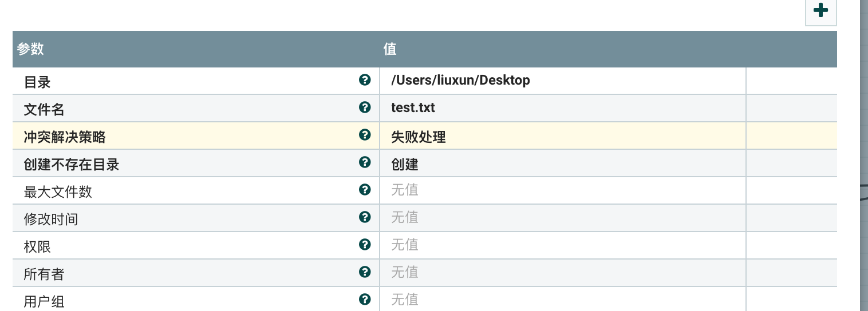The image size is (868, 311).
Task: Click help icon next to 创建不存在目录
Action: tap(365, 162)
